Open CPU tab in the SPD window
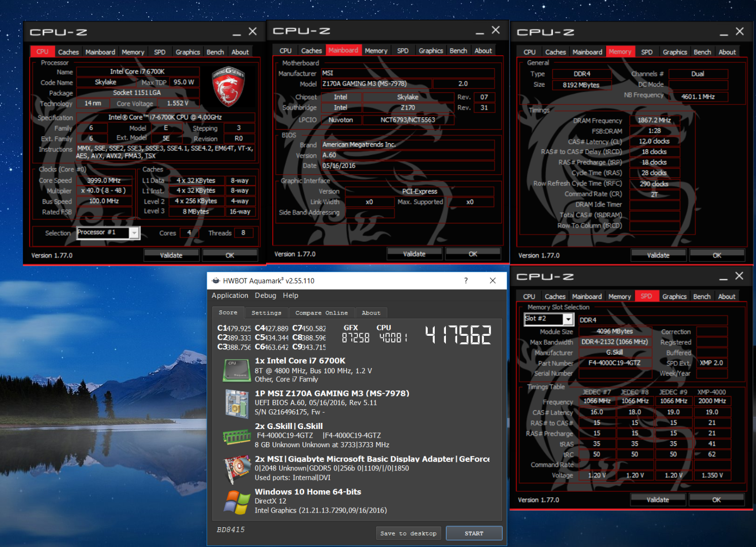Screen dimensions: 756x547 click(x=529, y=296)
